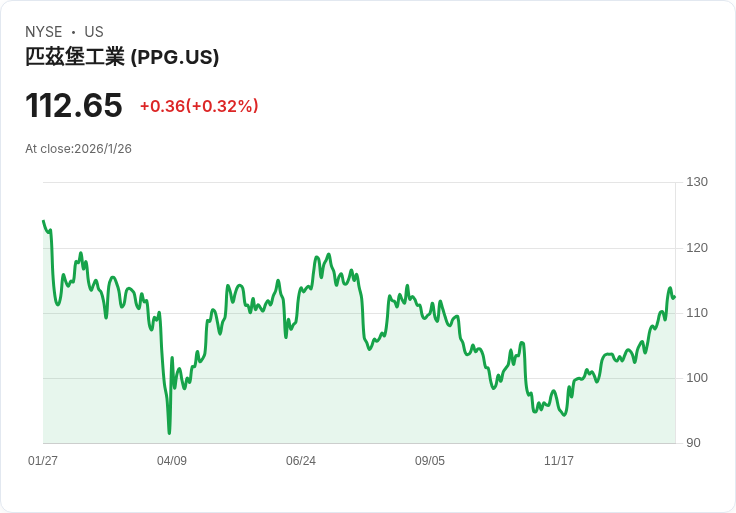
Task: Select the 11/17 date on x-axis
Action: (559, 461)
